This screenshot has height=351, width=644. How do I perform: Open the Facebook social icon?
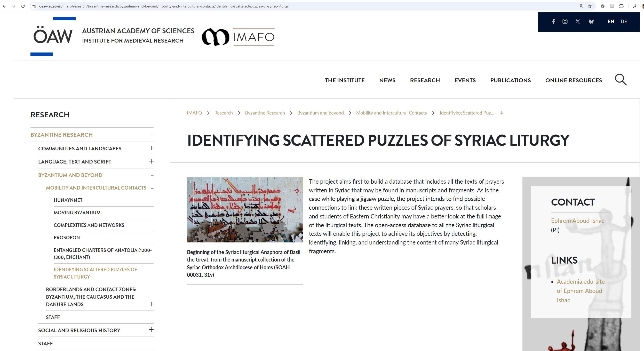point(553,22)
